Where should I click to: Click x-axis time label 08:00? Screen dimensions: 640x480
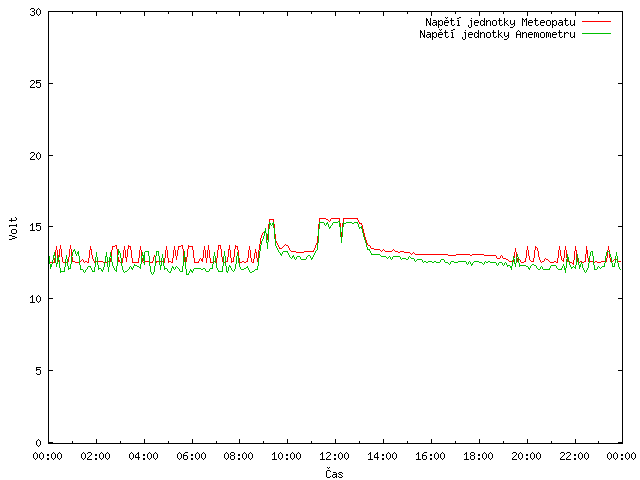(x=239, y=456)
